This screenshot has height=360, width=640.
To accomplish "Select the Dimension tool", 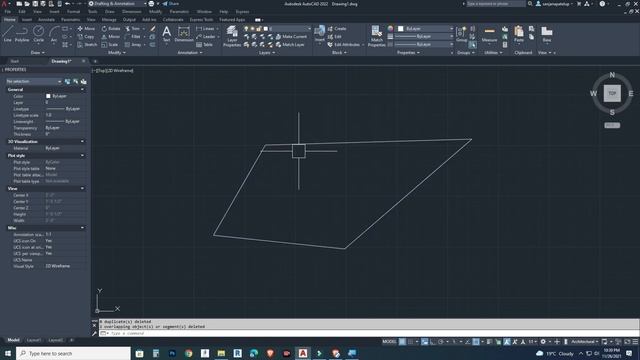I will [184, 33].
